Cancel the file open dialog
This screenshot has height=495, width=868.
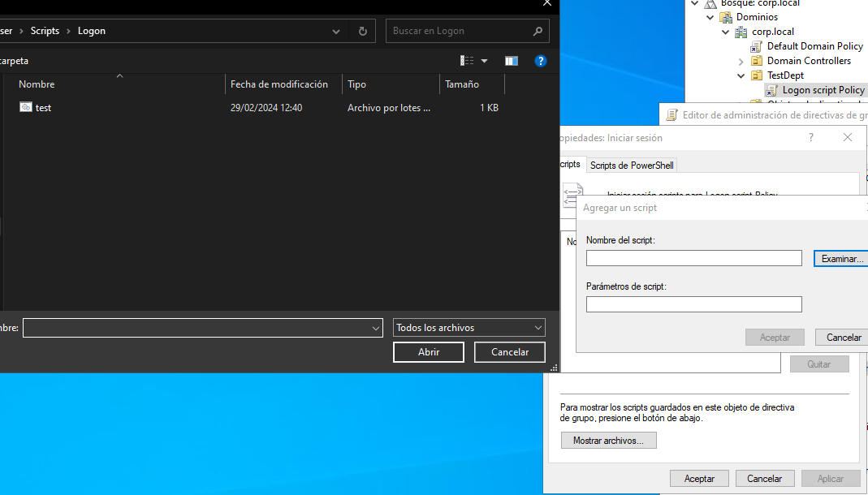click(510, 352)
